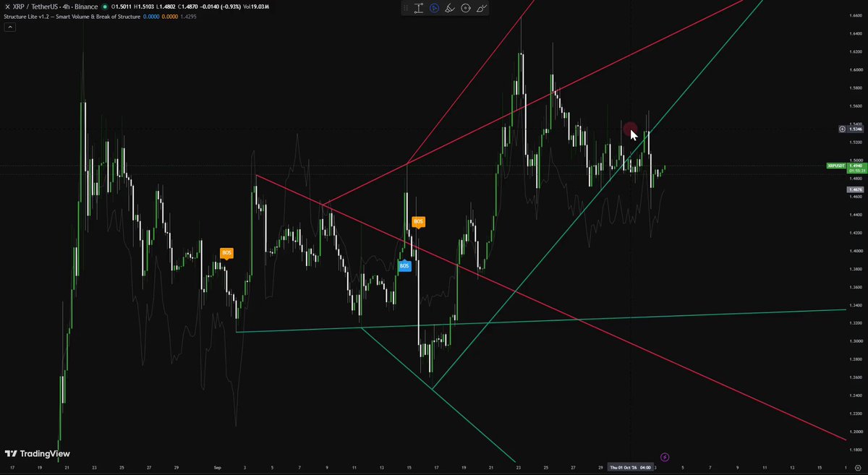868x475 pixels.
Task: Click the Sep label on time axis
Action: [217, 467]
